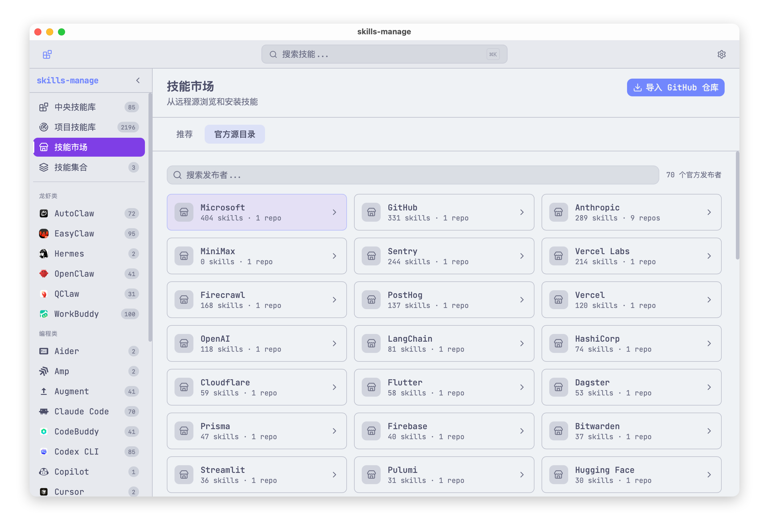Click the Copilot sidebar icon
Image resolution: width=769 pixels, height=532 pixels.
(44, 472)
